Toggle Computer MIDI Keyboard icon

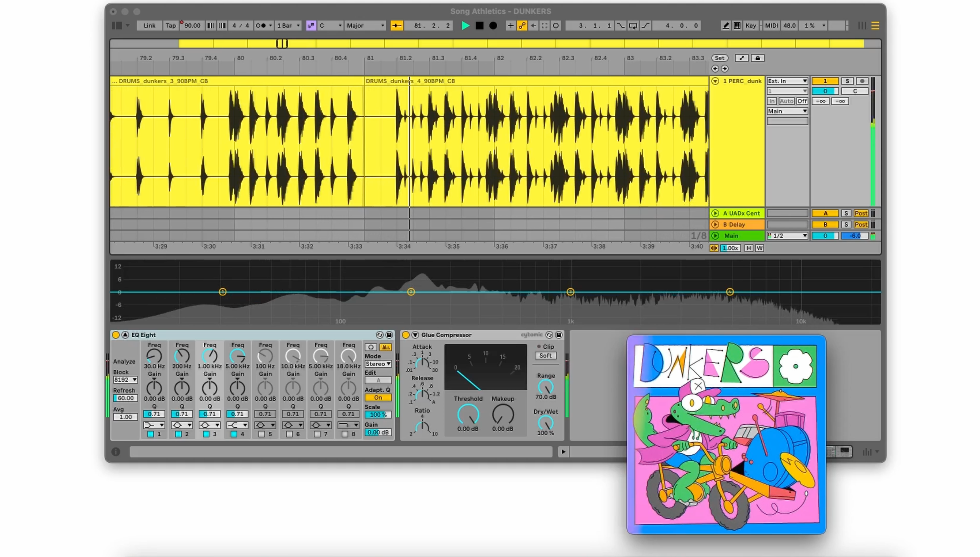pyautogui.click(x=737, y=26)
